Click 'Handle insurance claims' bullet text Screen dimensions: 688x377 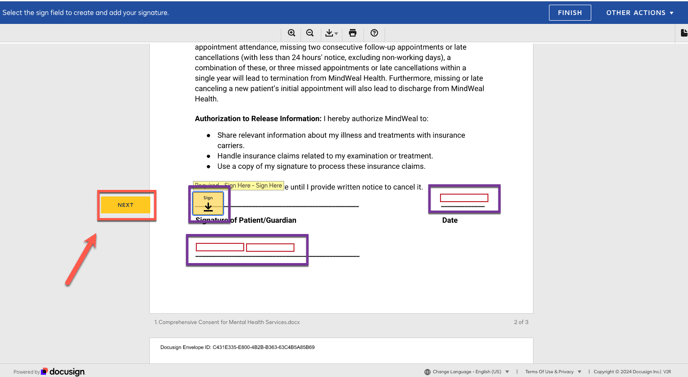[325, 156]
